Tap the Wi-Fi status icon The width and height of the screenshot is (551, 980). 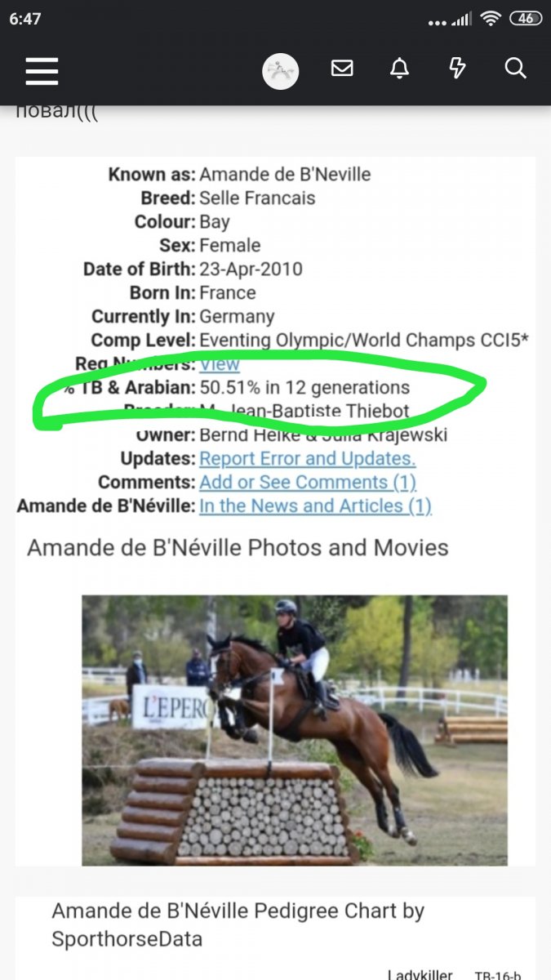pyautogui.click(x=490, y=18)
